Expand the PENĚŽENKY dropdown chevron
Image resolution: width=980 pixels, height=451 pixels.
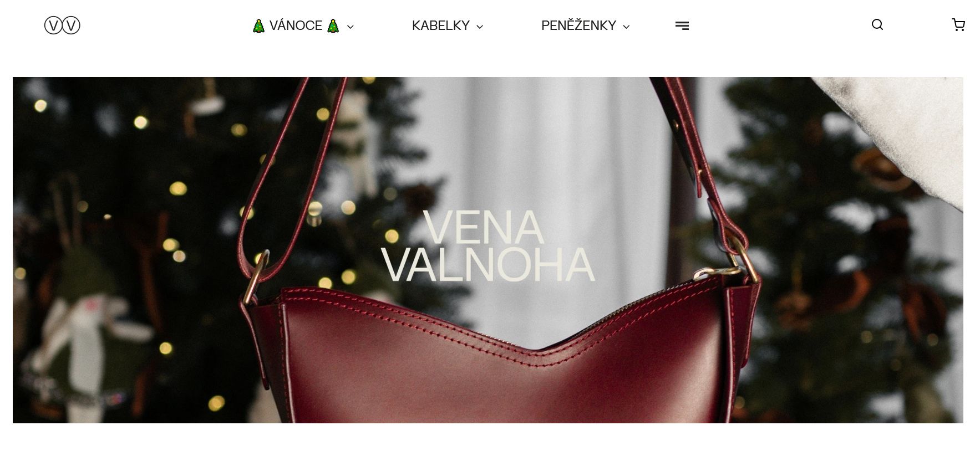626,27
